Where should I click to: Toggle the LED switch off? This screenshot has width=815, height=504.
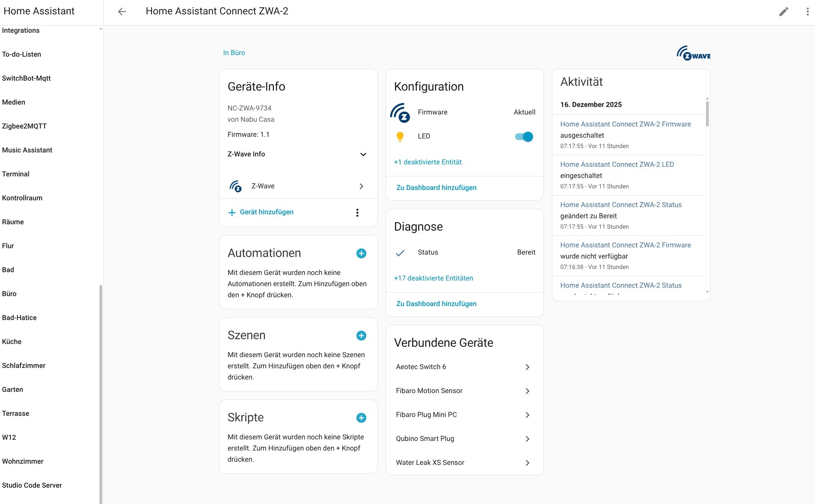tap(524, 137)
